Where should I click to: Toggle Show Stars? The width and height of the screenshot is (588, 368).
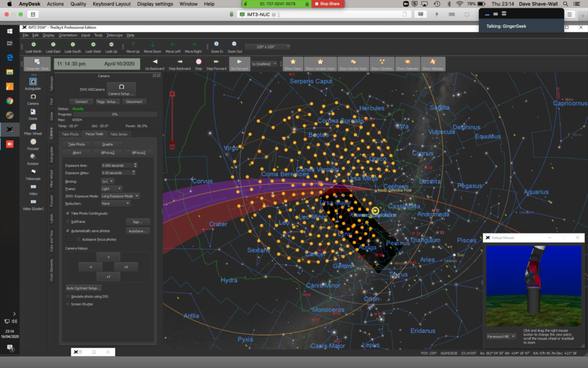click(x=293, y=64)
